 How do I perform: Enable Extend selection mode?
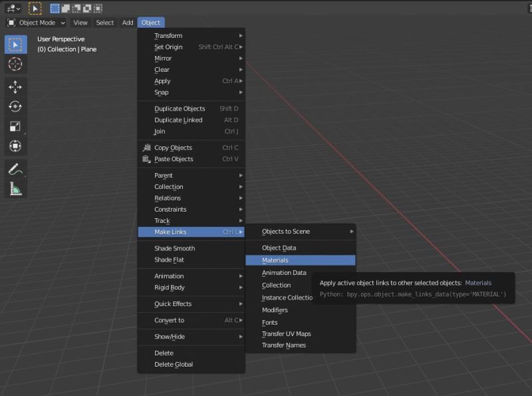(x=65, y=8)
